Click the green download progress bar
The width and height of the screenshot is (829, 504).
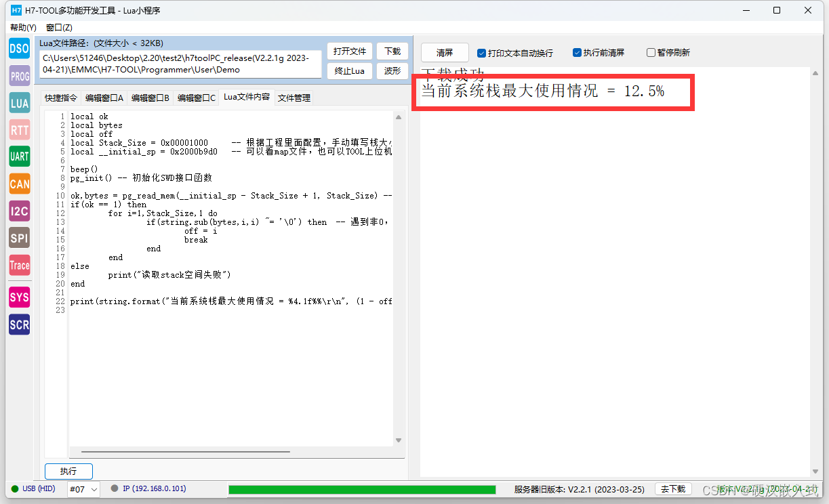362,489
